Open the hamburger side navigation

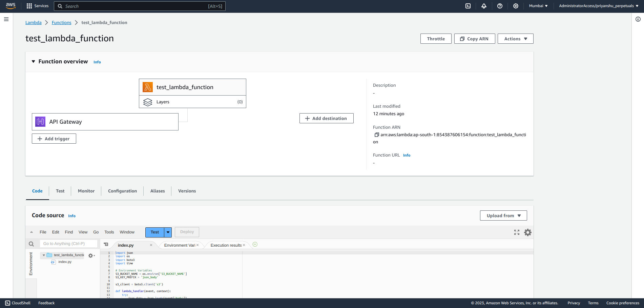point(6,19)
